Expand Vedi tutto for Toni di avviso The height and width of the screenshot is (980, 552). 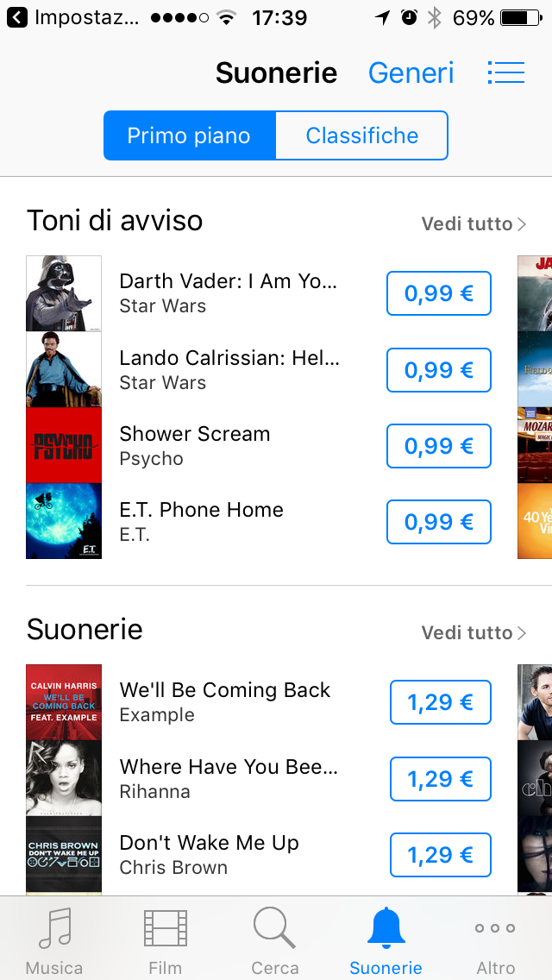[x=474, y=223]
